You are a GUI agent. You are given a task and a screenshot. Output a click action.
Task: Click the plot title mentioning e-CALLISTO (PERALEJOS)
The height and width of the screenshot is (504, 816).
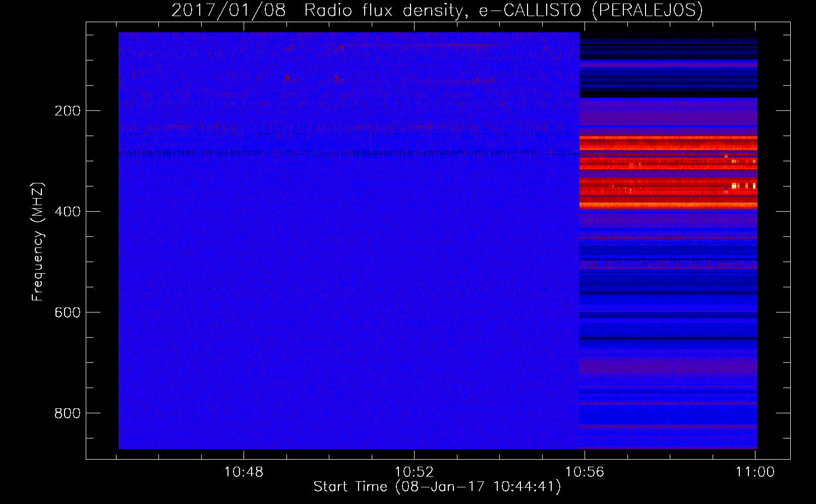[437, 10]
